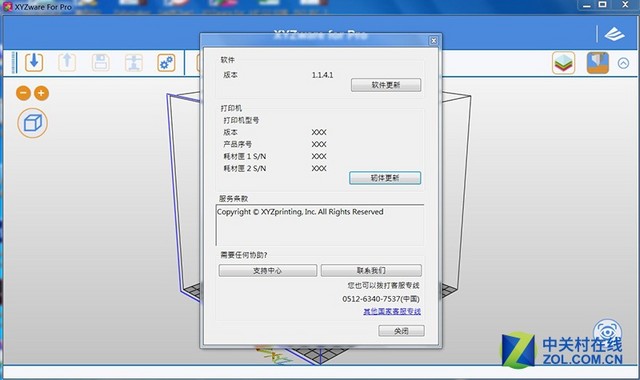The height and width of the screenshot is (380, 640).
Task: Click the colored layers stack icon
Action: [x=564, y=63]
